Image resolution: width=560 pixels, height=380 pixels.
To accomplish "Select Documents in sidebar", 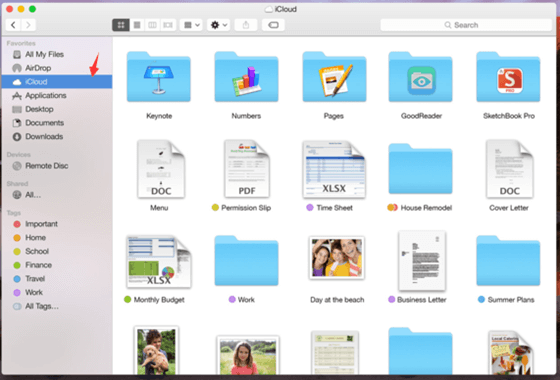I will 57,123.
